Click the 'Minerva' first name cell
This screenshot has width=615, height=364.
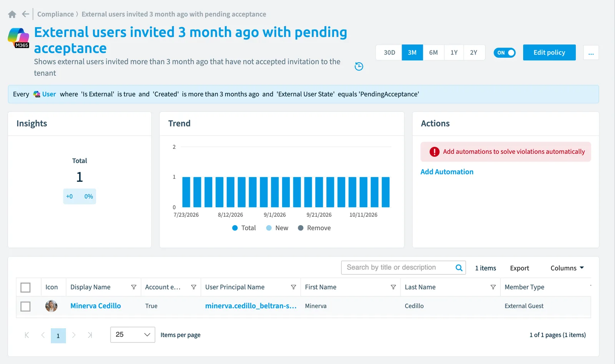[316, 306]
